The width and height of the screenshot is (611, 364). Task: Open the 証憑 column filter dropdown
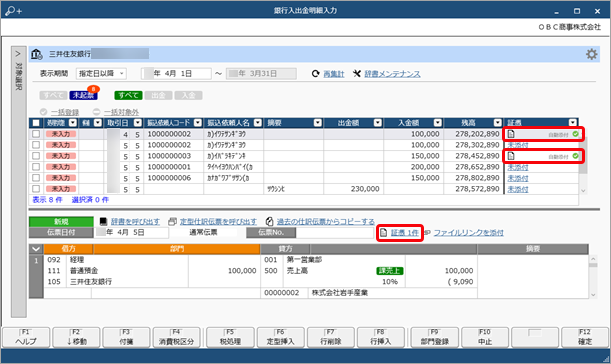point(572,123)
